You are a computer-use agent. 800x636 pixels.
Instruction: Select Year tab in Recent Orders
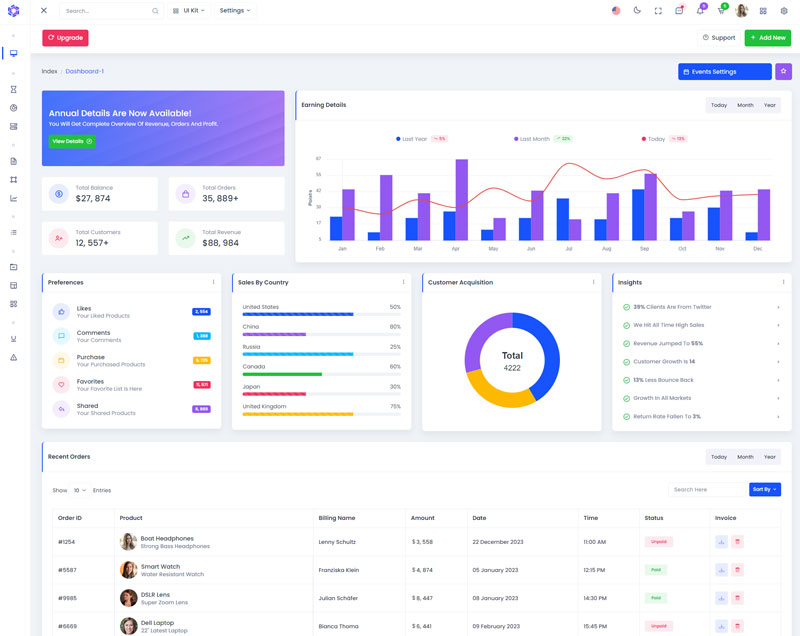[769, 457]
